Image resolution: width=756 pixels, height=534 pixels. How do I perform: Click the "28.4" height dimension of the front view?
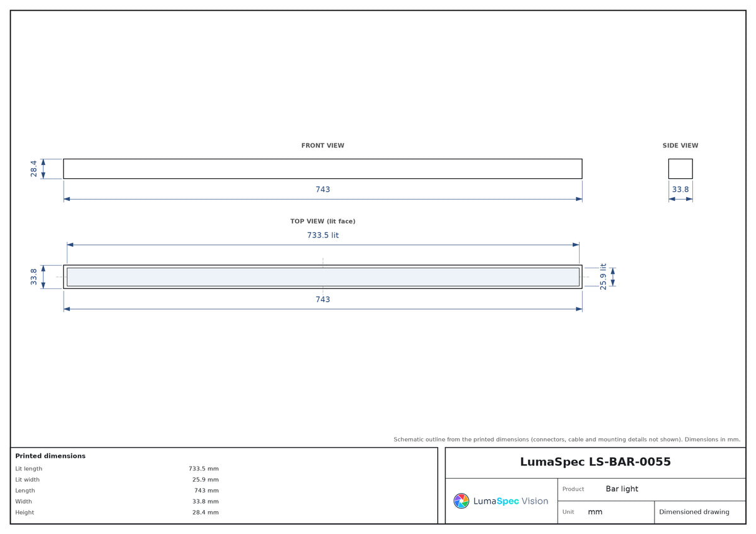point(34,169)
